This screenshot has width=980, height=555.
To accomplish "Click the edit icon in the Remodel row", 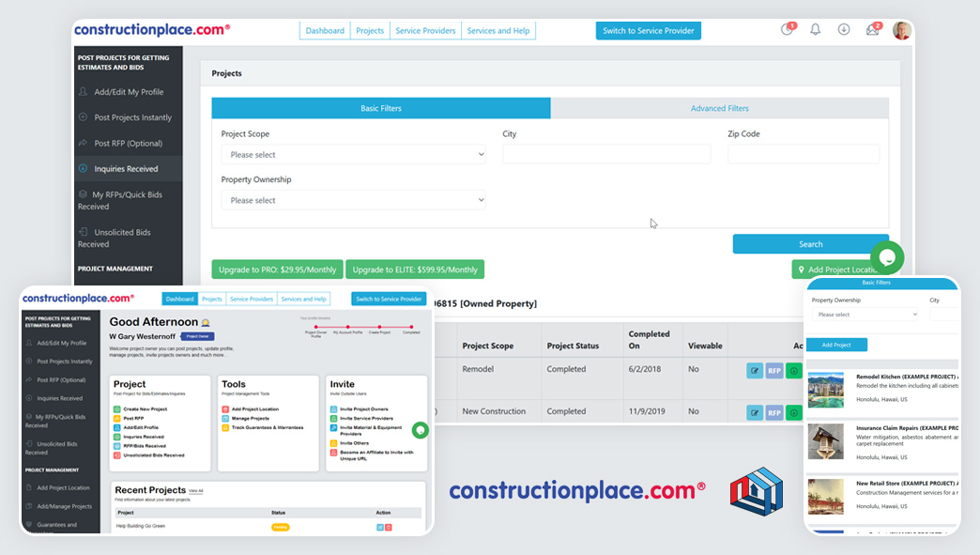I will coord(755,371).
